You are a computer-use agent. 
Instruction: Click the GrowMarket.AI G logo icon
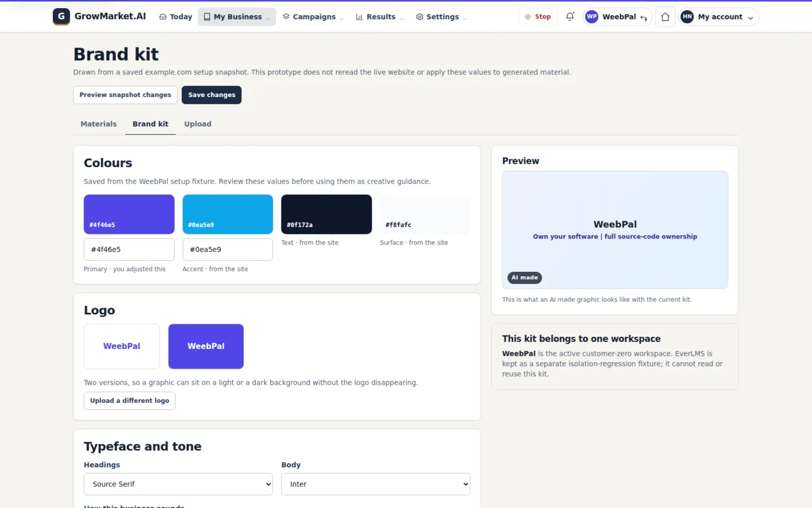click(x=61, y=17)
